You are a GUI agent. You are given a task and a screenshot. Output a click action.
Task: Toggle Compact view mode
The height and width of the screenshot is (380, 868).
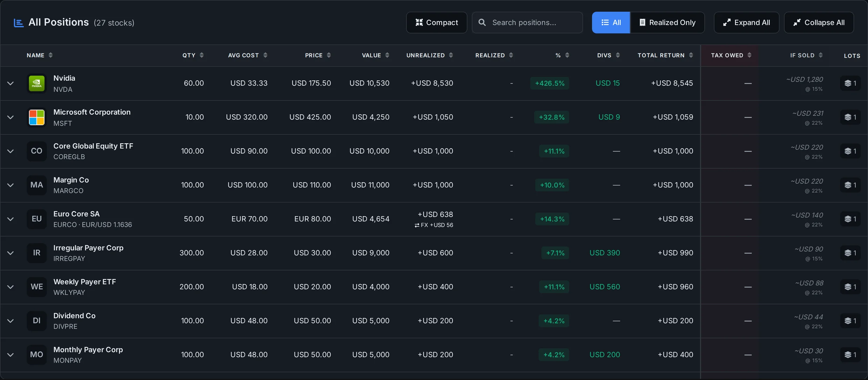436,22
